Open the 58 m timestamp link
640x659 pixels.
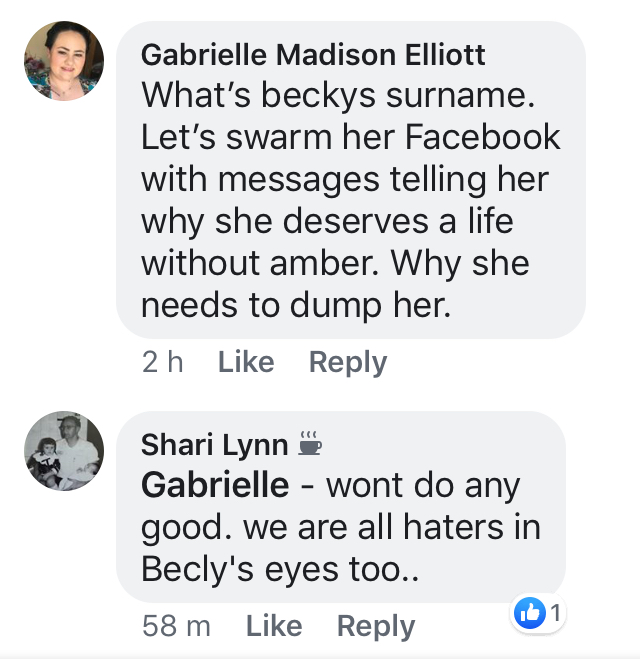tap(176, 626)
